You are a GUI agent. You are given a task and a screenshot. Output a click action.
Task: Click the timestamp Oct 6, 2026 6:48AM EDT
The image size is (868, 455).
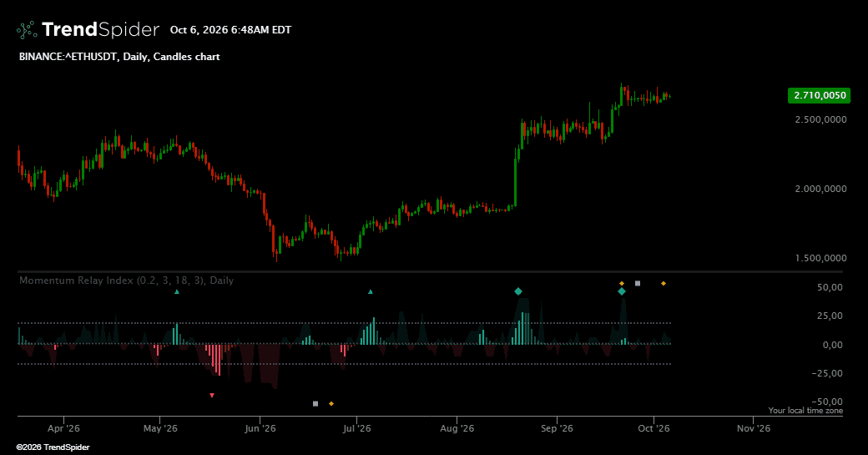[230, 30]
